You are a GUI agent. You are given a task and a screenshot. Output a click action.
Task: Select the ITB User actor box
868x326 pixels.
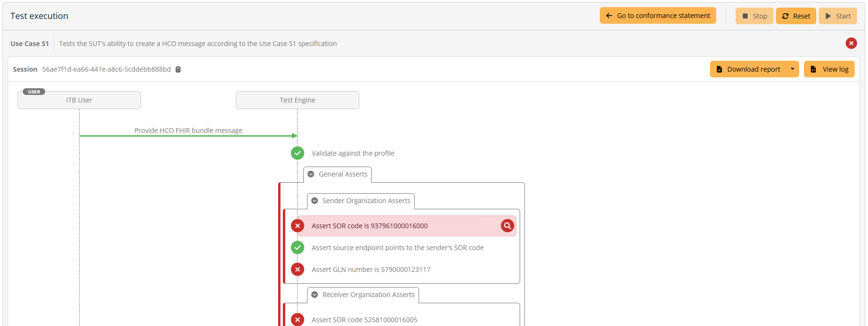pyautogui.click(x=79, y=100)
